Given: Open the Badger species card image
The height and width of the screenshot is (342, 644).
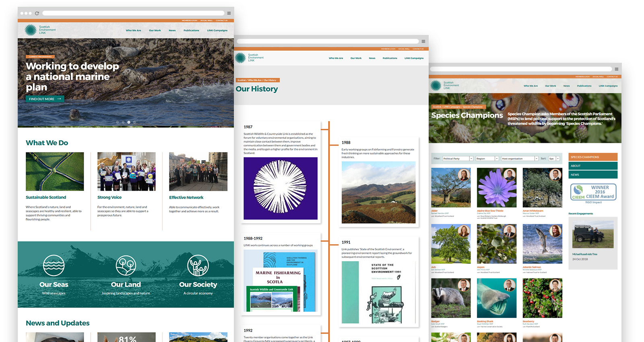Looking at the screenshot, I should (451, 298).
